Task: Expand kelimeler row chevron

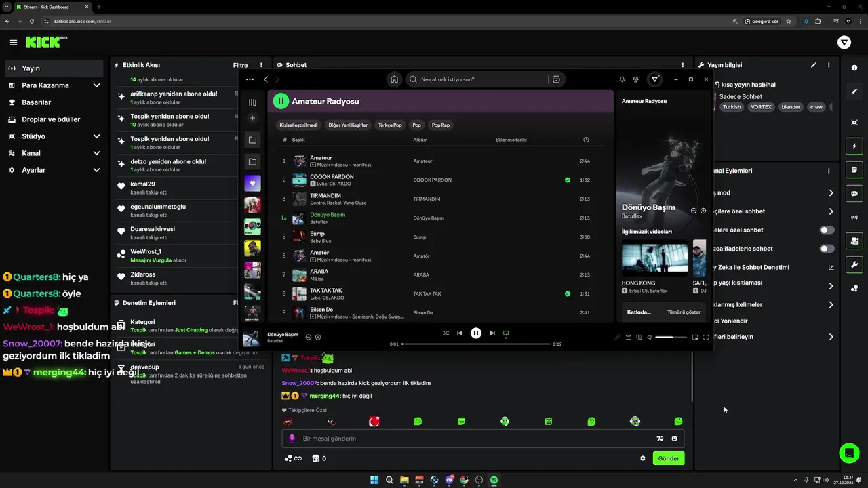Action: click(831, 305)
